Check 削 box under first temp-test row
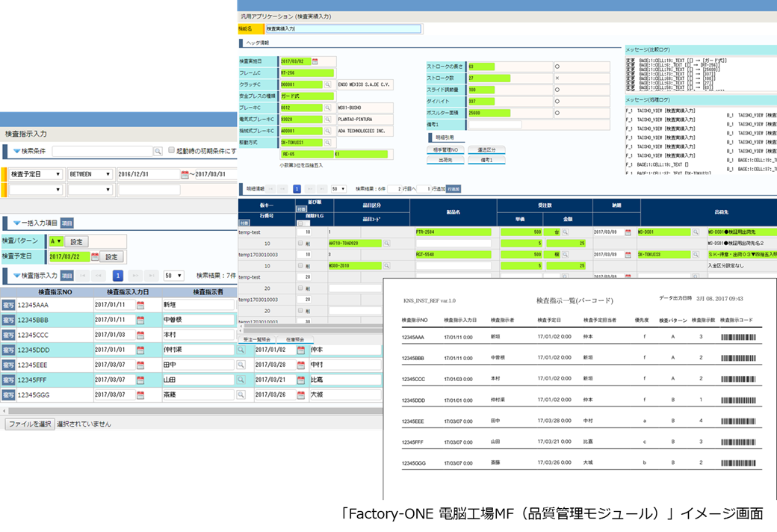Screen dimensions: 777x532 click(x=300, y=243)
